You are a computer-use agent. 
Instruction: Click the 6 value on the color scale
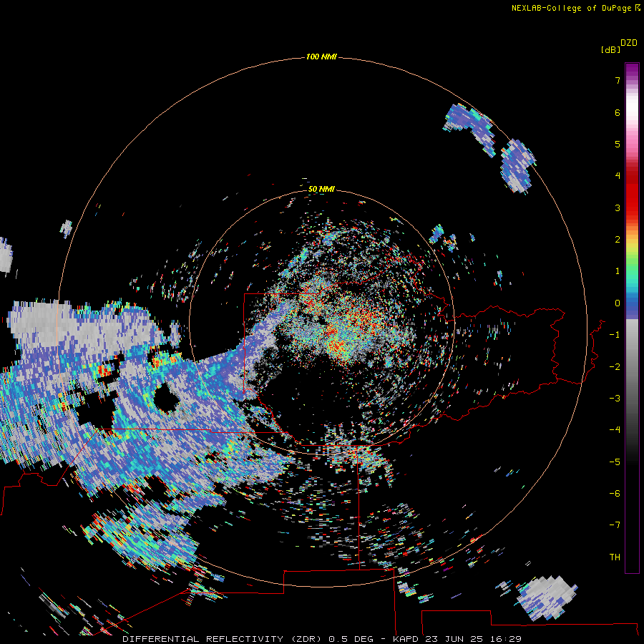(x=618, y=112)
